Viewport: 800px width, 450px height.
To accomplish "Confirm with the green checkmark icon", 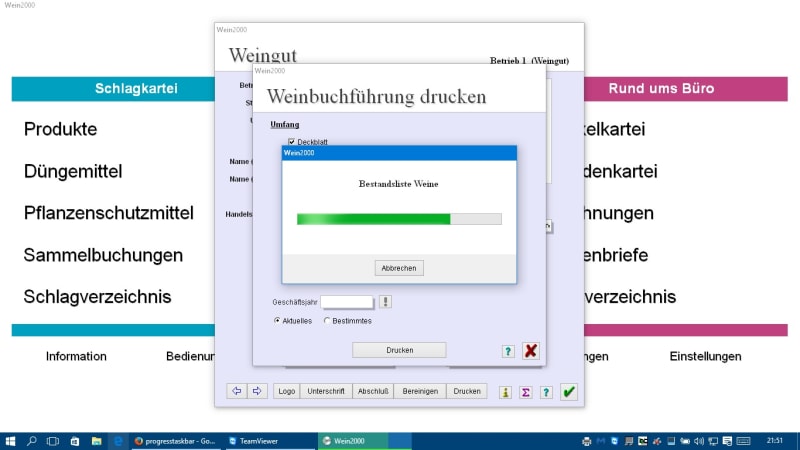I will [x=569, y=392].
